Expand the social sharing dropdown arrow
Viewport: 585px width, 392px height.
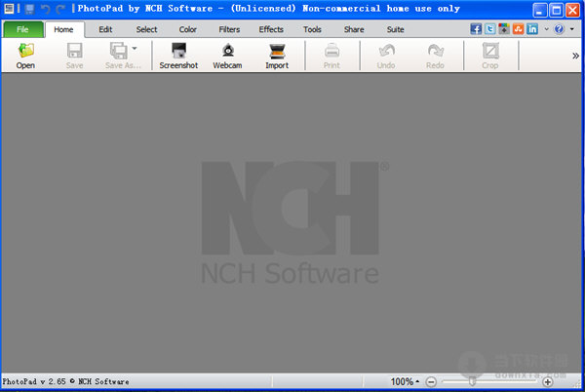tap(546, 29)
